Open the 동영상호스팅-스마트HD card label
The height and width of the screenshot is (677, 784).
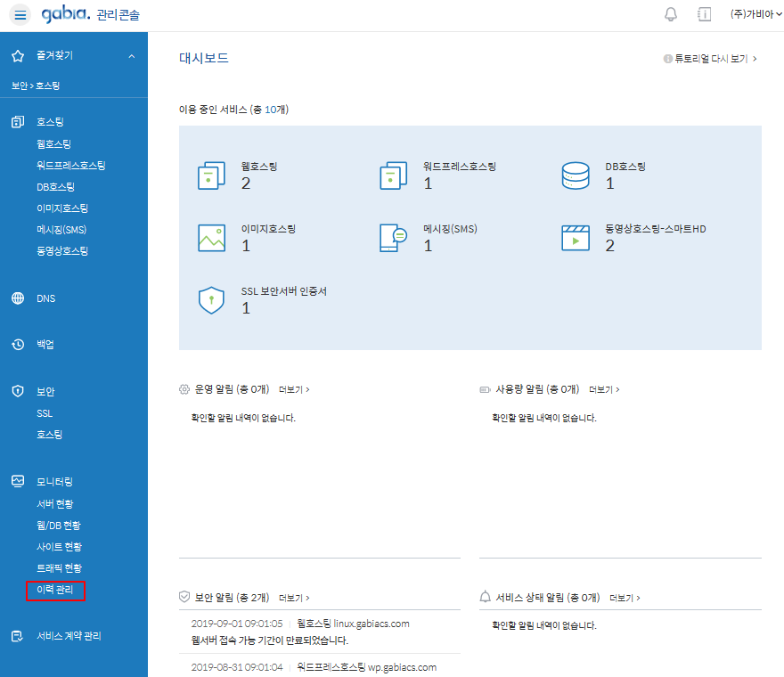[x=656, y=229]
